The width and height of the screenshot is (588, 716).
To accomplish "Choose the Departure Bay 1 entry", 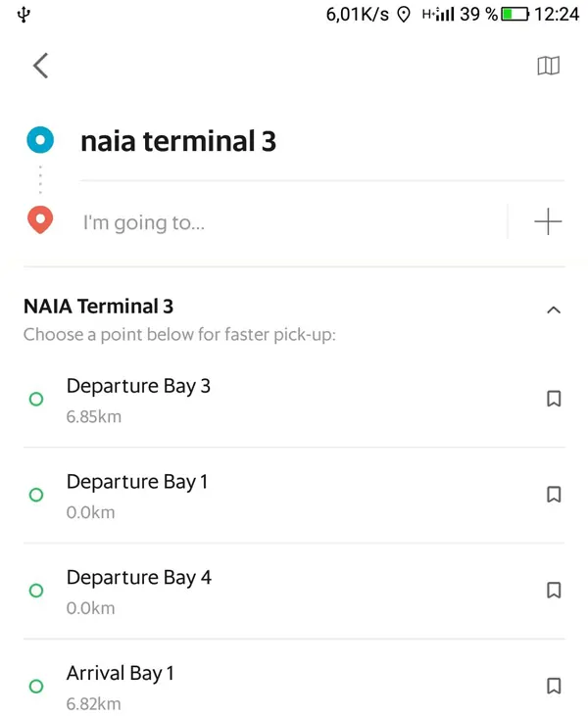I will tap(294, 496).
